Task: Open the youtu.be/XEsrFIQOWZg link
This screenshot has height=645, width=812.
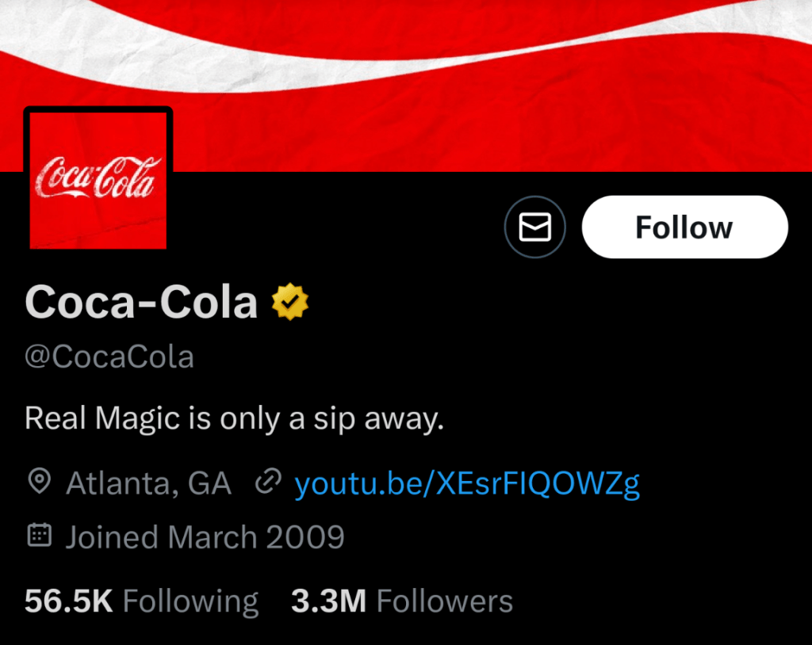Action: click(466, 483)
